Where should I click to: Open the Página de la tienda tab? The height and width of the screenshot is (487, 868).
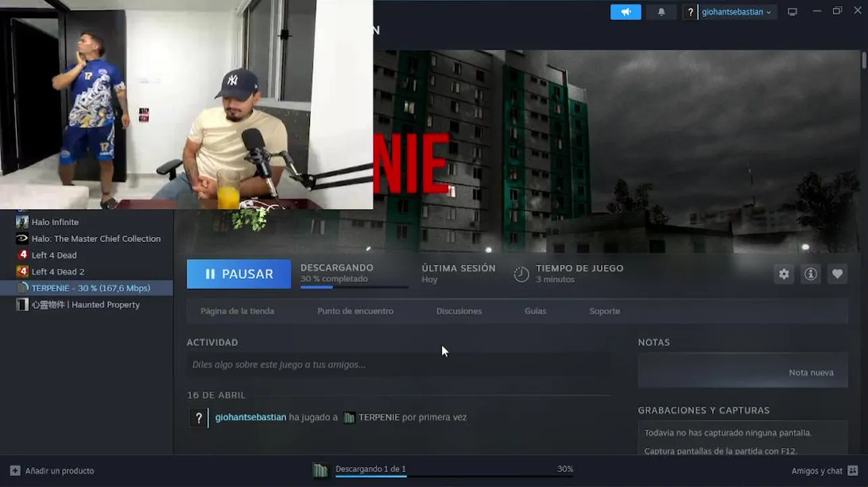[x=237, y=311]
